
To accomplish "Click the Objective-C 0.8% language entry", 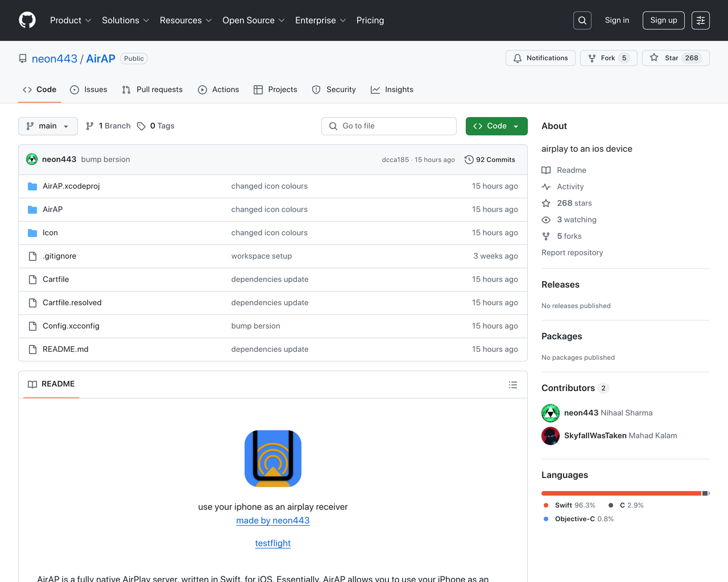I will (x=578, y=519).
